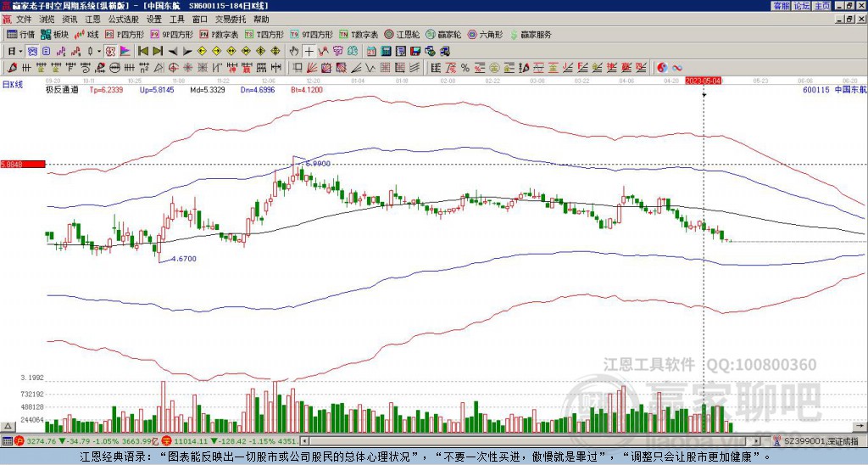Toggle the crosshair cursor tool
Screen dimensions: 868x465
309,52
